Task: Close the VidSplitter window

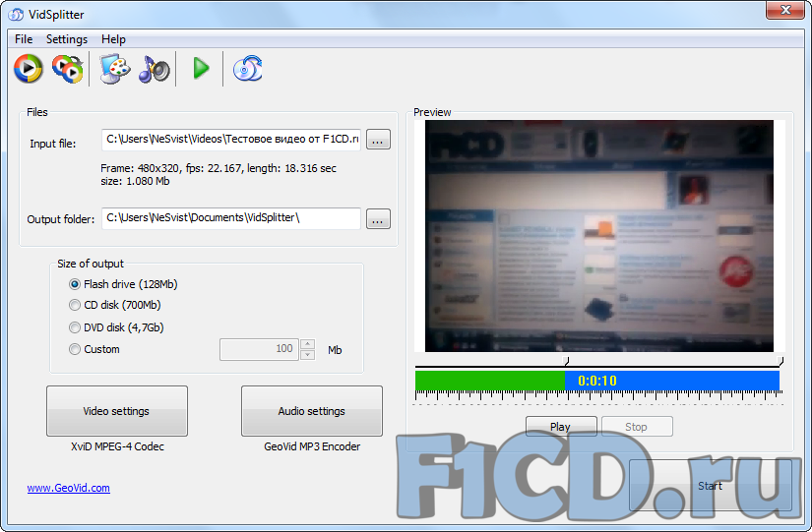Action: (x=785, y=10)
